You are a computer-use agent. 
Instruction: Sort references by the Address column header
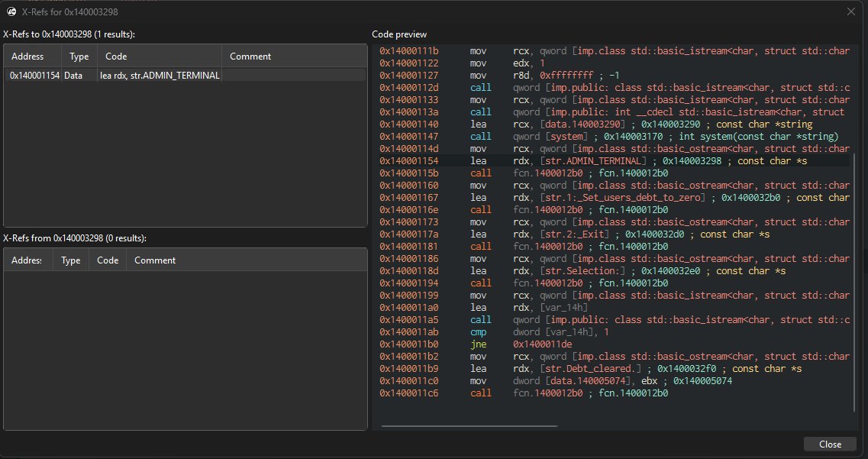(31, 56)
